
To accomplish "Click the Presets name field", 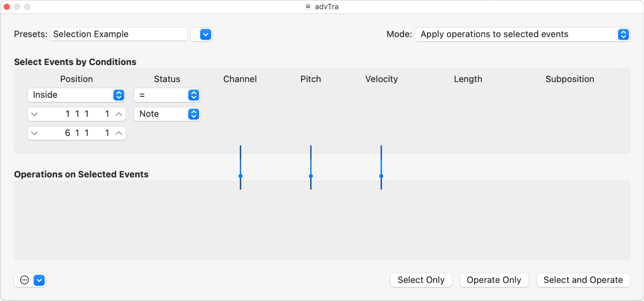I will tap(119, 34).
